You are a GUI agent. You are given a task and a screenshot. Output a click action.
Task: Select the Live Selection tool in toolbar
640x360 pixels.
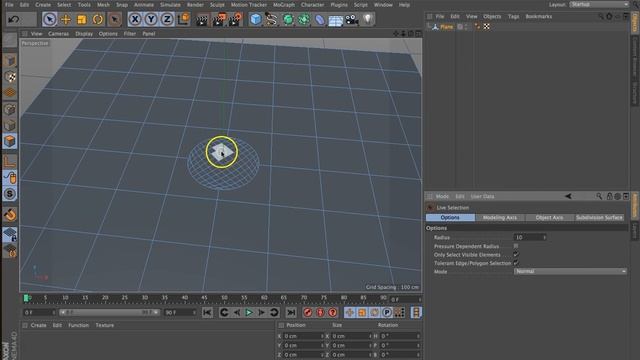[x=49, y=19]
